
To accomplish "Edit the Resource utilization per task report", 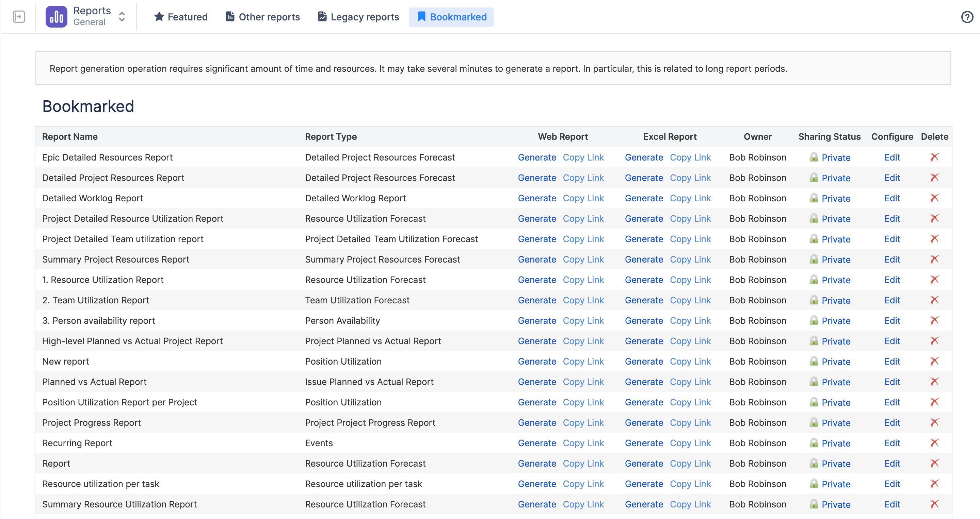I will 892,484.
